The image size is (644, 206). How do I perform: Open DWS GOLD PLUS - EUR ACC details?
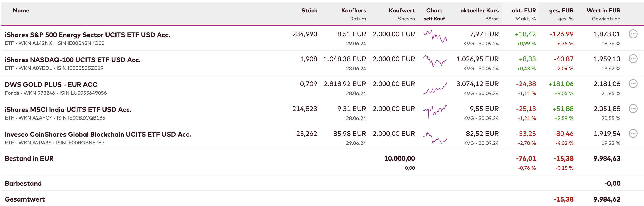click(51, 84)
